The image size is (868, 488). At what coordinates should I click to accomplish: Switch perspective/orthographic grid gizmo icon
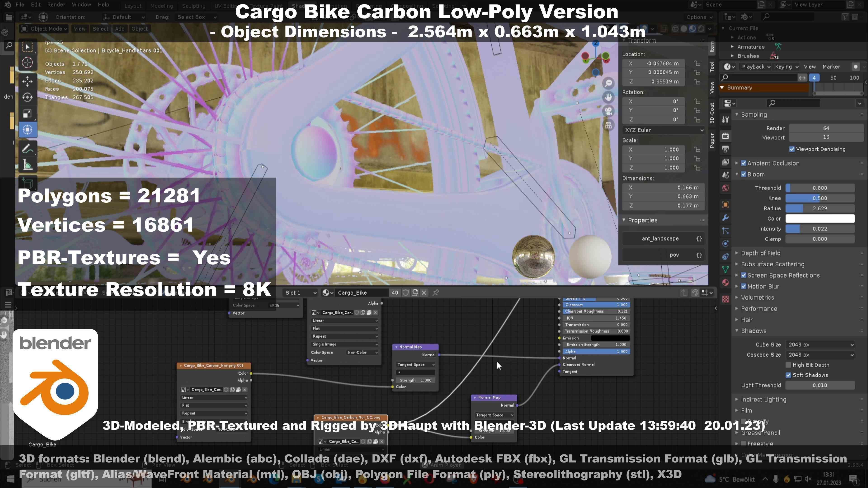click(x=609, y=125)
